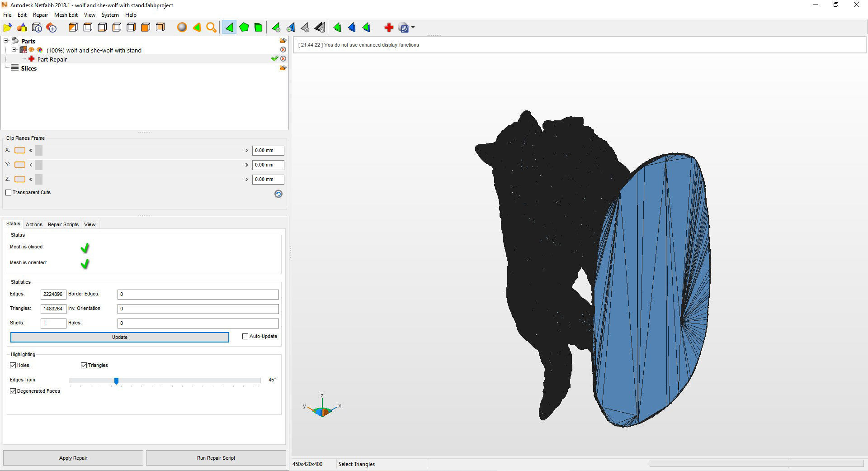The width and height of the screenshot is (868, 471).
Task: Click the blue triangle add nodes icon
Action: tap(291, 28)
